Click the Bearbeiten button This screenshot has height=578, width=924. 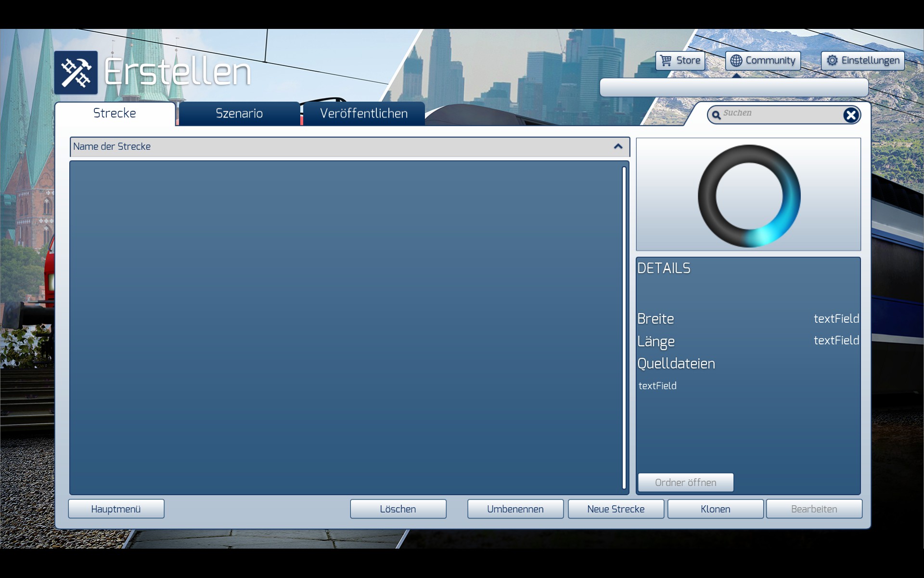coord(814,509)
